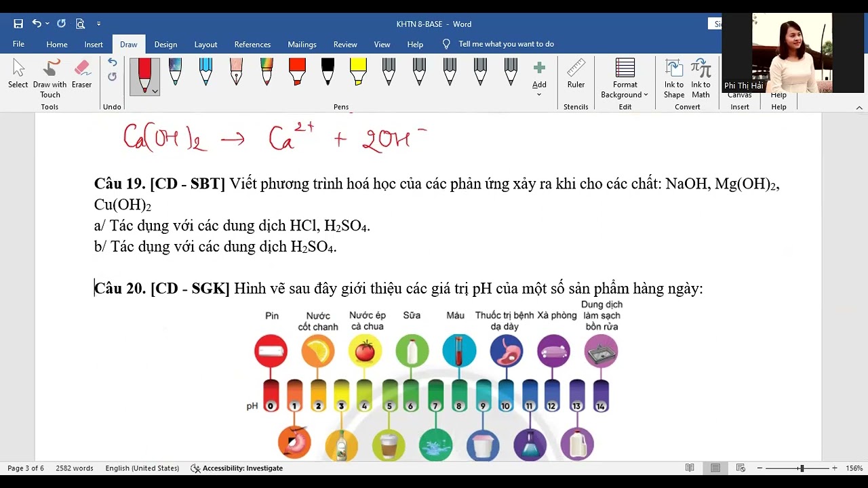Viewport: 868px width, 488px height.
Task: Click the handwritten Ca(OH)2 equation ink
Action: click(x=275, y=138)
